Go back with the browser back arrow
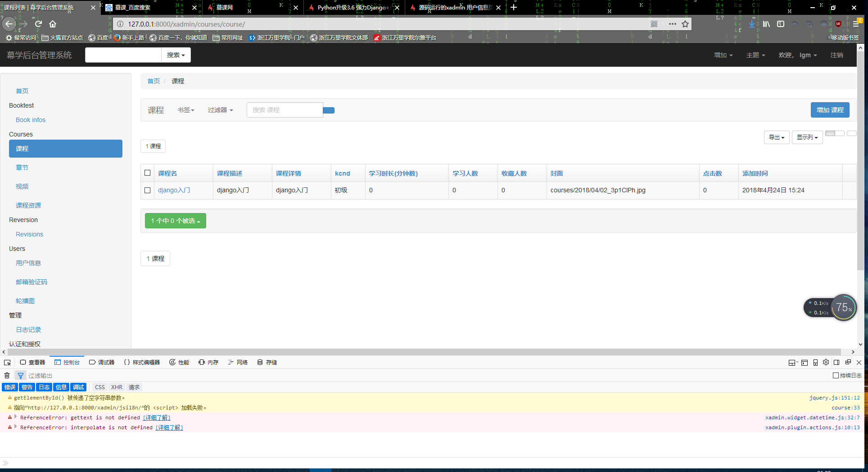Viewport: 868px width, 472px height. (9, 24)
